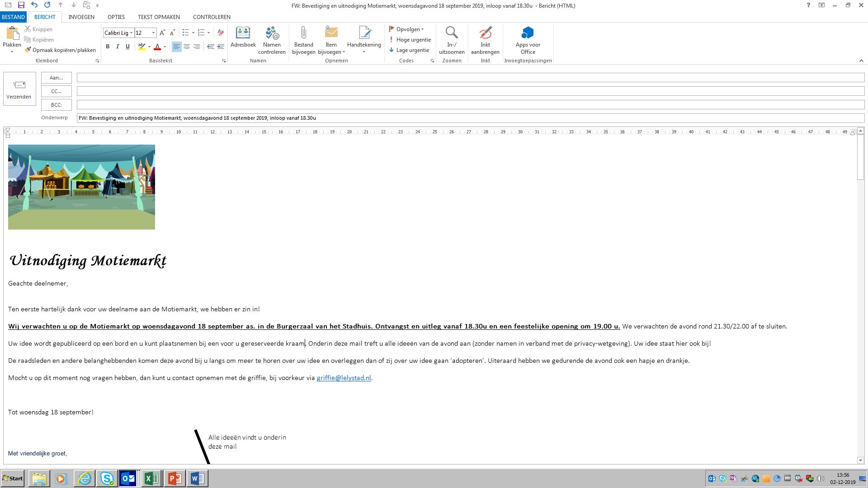Increase the font size with the larger A icon
The image size is (868, 488).
(x=162, y=33)
